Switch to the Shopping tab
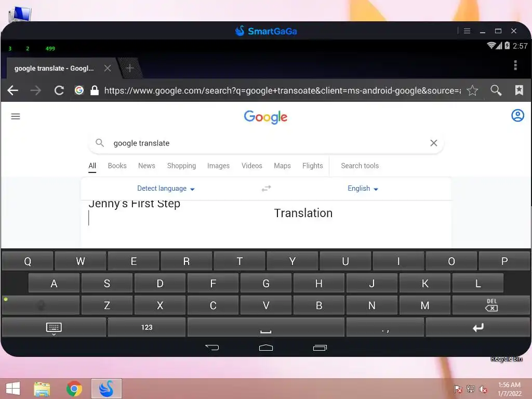 181,166
